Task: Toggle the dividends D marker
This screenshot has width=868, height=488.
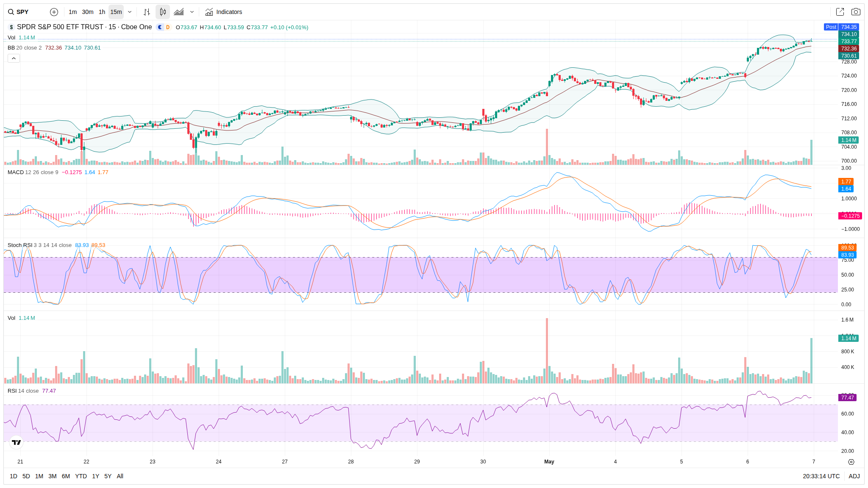Action: 168,27
